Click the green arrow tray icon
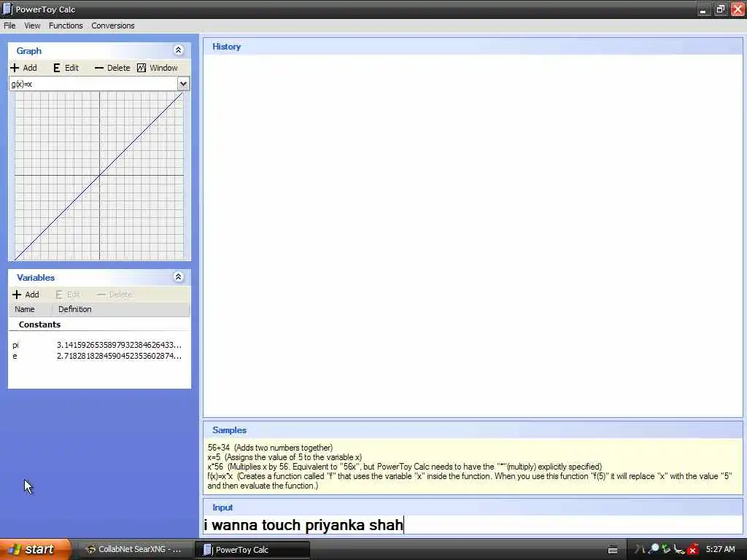747x560 pixels. [x=666, y=549]
